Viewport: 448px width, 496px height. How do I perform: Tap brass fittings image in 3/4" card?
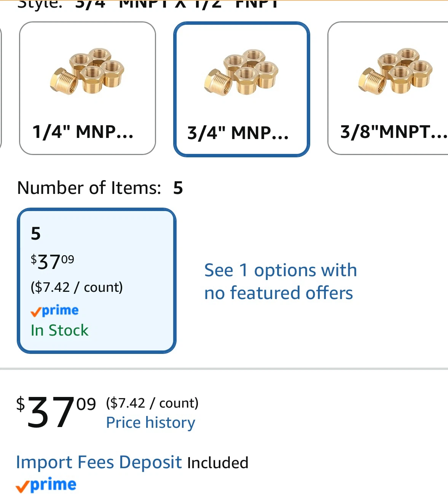241,72
